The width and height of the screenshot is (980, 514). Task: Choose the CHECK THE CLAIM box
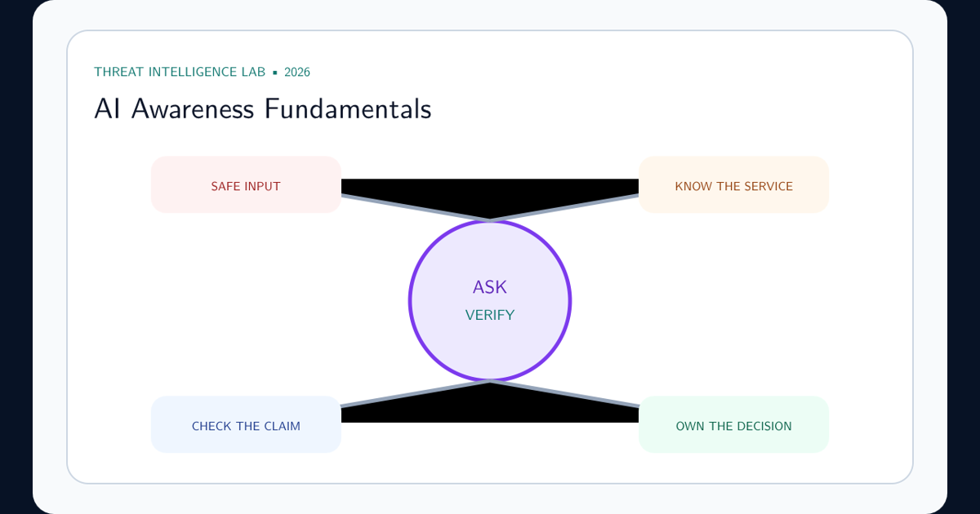click(x=246, y=424)
